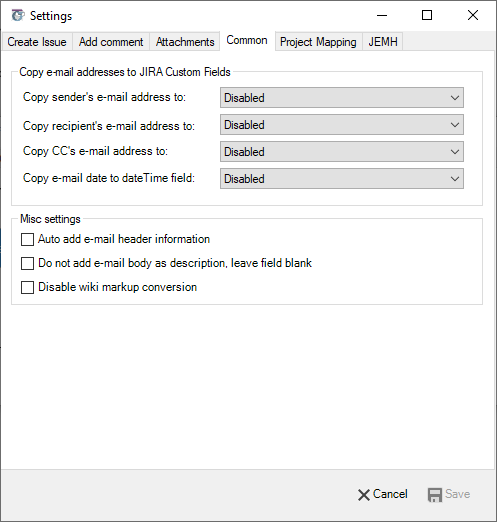Expand the recipient's e-mail address dropdown
The width and height of the screenshot is (497, 522).
tap(342, 125)
